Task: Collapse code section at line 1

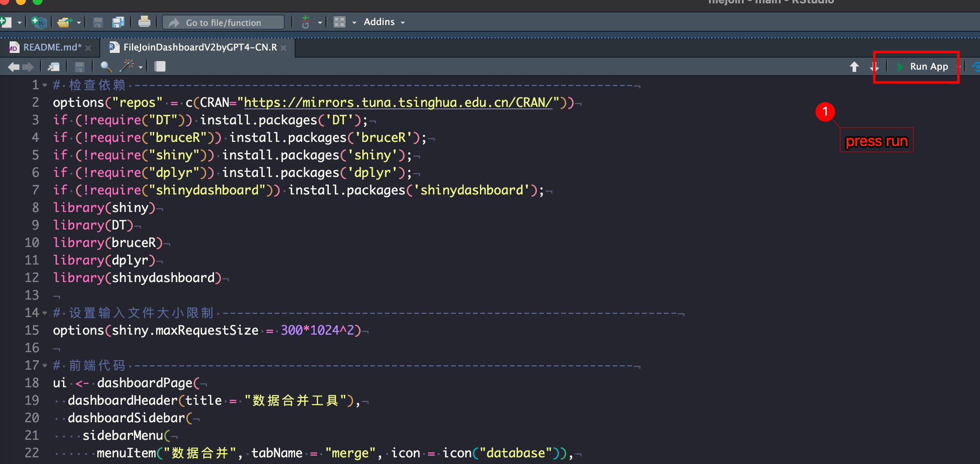Action: click(45, 85)
